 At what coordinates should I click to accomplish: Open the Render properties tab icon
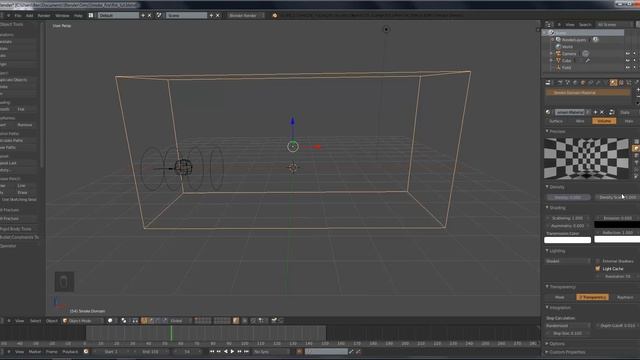click(560, 82)
